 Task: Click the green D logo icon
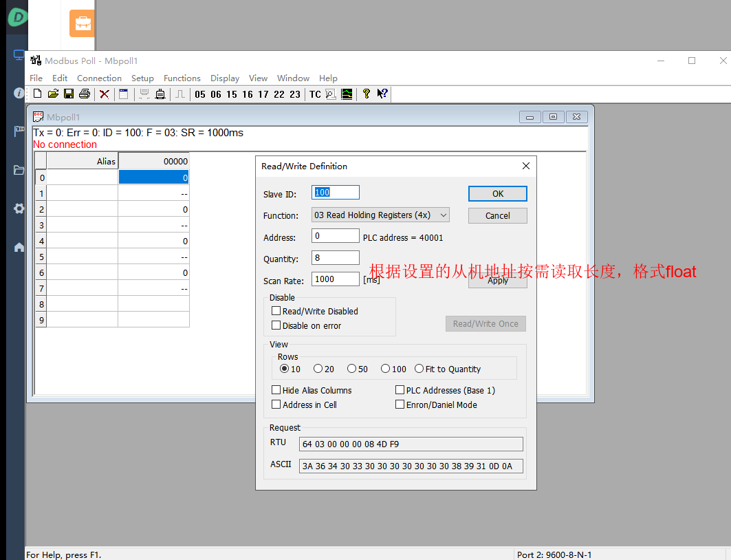18,18
